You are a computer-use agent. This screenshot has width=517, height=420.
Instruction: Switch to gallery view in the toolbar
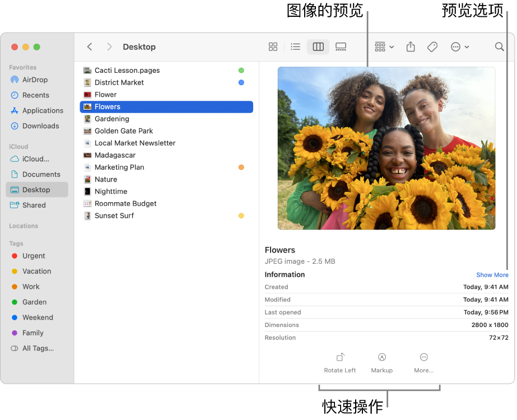click(x=341, y=47)
